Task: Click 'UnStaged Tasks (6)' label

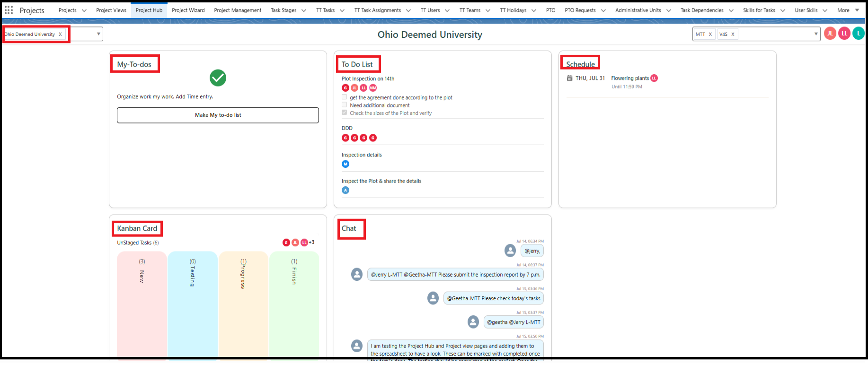Action: 138,243
